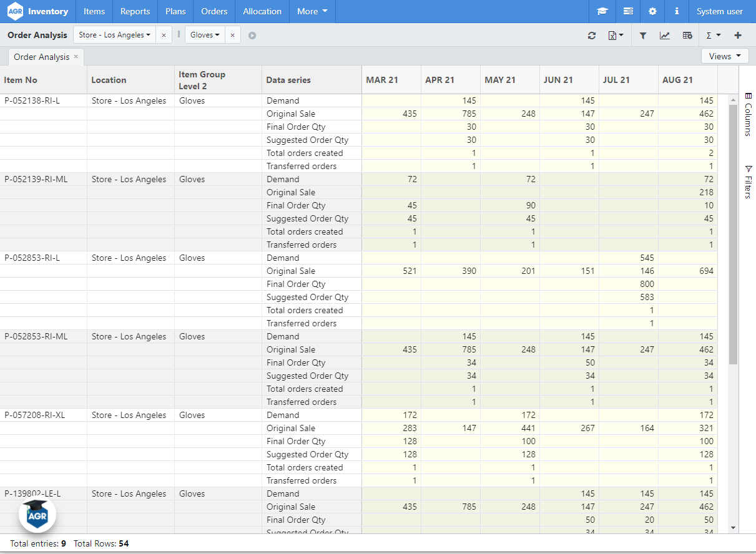Image resolution: width=756 pixels, height=554 pixels.
Task: Select the Order Analysis tab
Action: click(41, 56)
